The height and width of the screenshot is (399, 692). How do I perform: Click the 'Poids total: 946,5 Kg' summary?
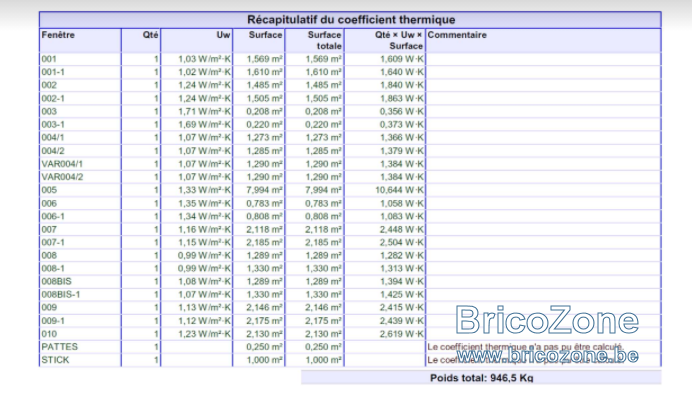click(x=481, y=378)
